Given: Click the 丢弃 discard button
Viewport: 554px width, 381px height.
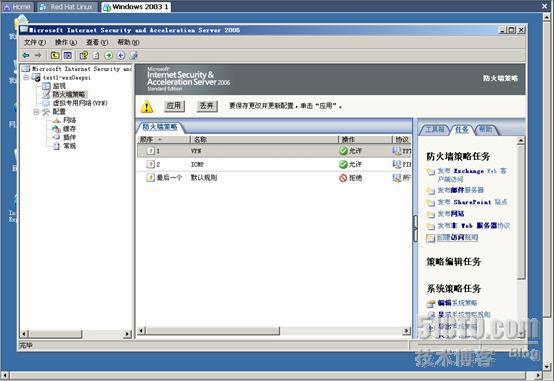Looking at the screenshot, I should click(206, 106).
